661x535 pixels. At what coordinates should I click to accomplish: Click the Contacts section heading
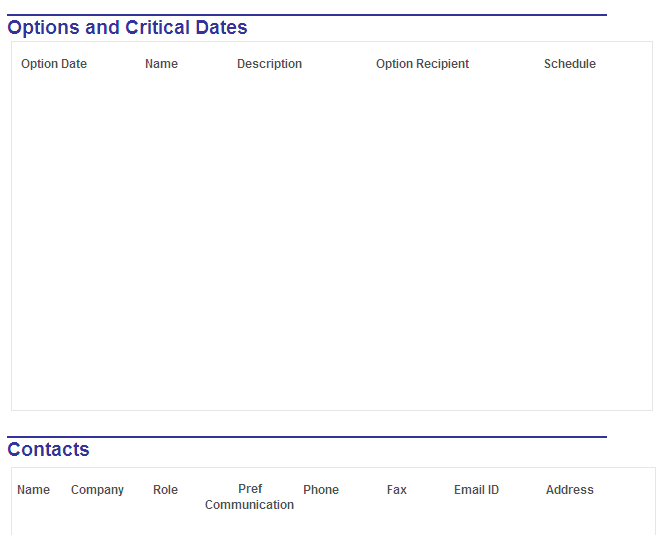coord(48,449)
